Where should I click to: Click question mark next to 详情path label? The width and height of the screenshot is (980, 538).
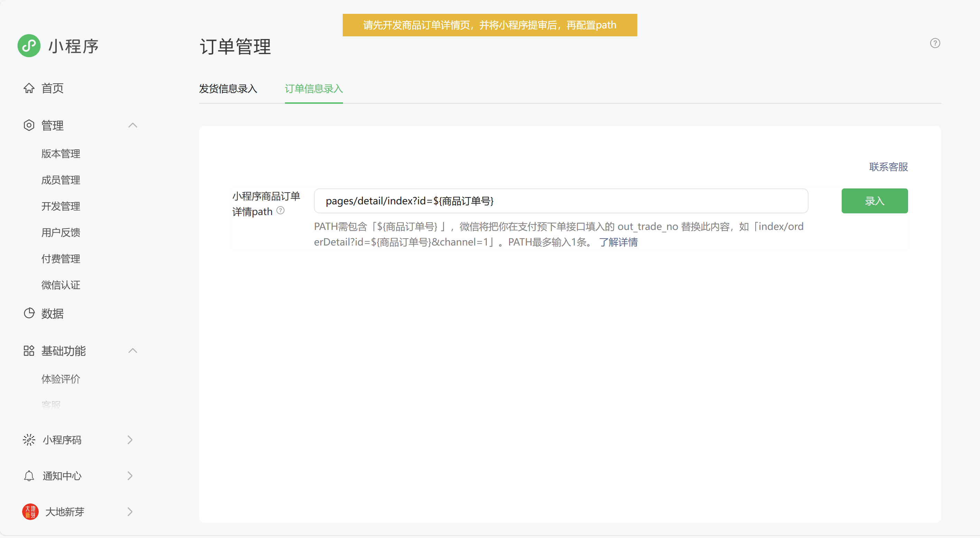280,211
